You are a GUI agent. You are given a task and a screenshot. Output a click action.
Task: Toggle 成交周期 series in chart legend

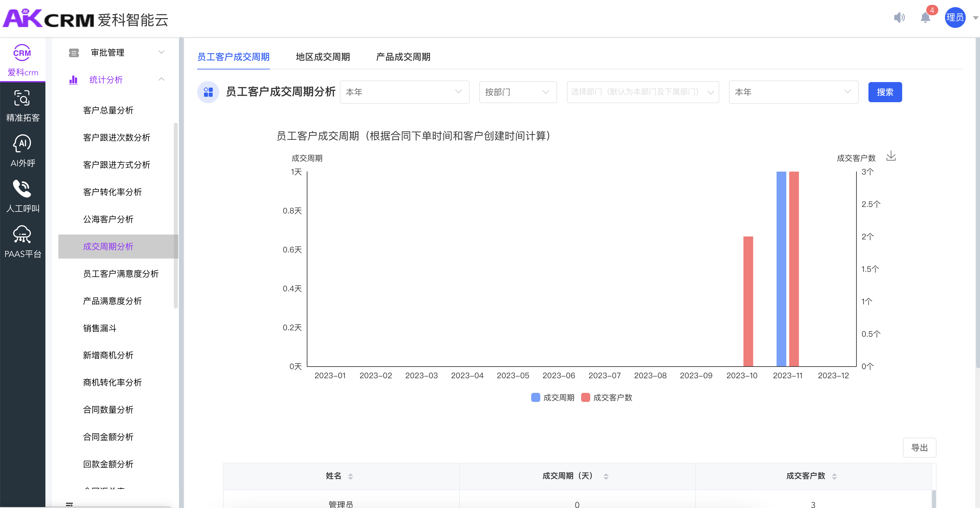click(x=553, y=398)
